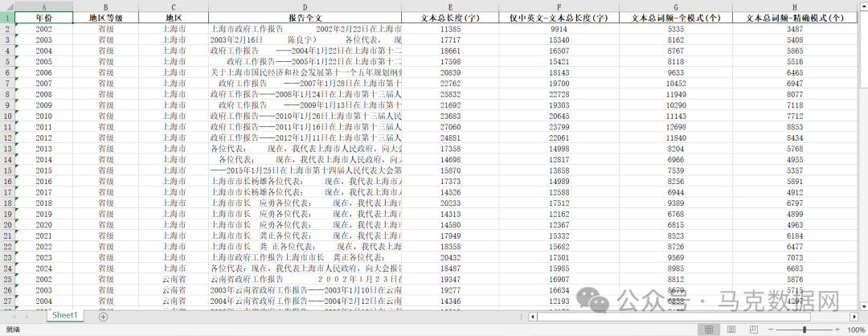Image resolution: width=868 pixels, height=336 pixels.
Task: Select row 25 header
Action: pos(7,279)
